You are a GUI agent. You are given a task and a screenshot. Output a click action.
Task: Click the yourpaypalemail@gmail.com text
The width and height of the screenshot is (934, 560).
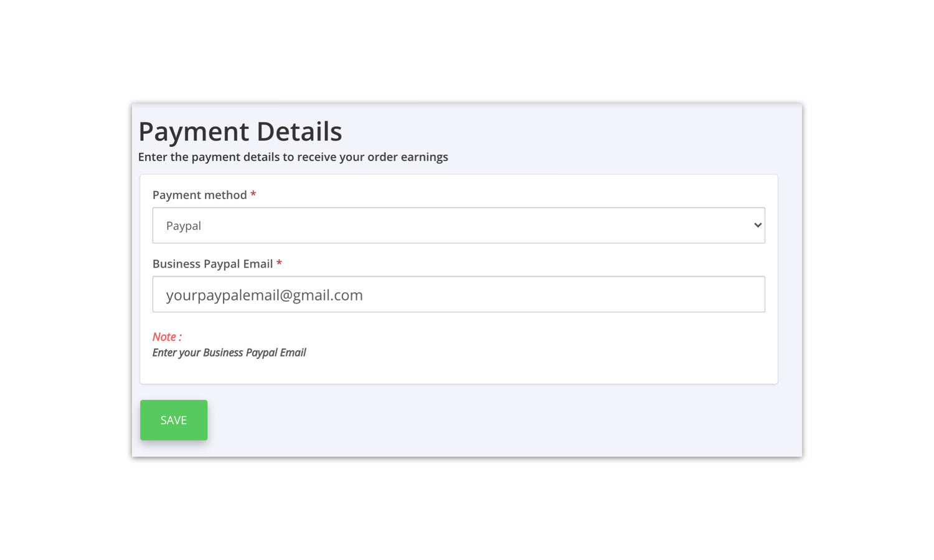point(264,295)
